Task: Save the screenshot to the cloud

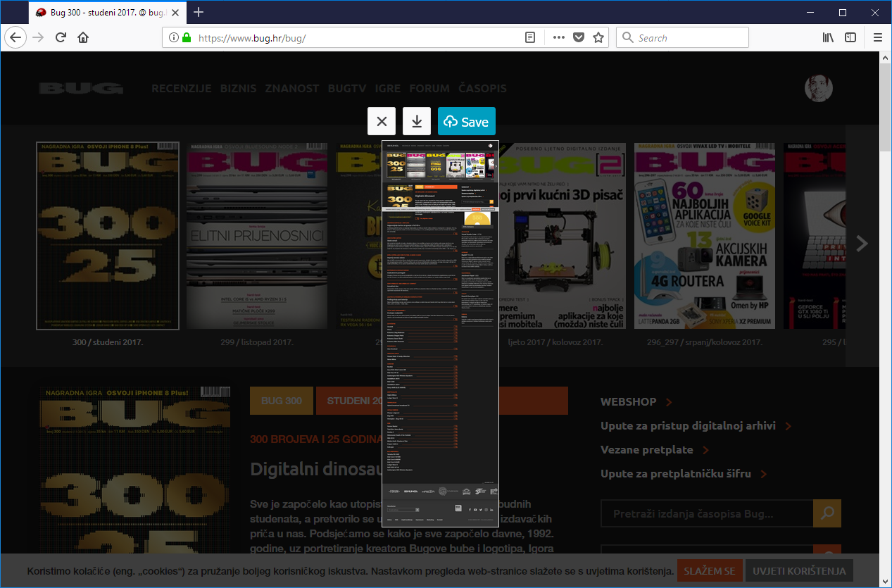Action: 467,121
